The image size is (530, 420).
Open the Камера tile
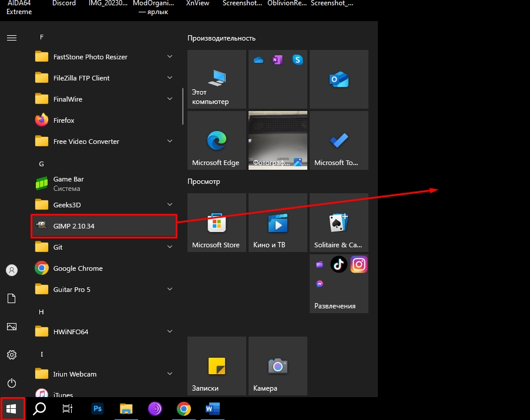point(278,366)
